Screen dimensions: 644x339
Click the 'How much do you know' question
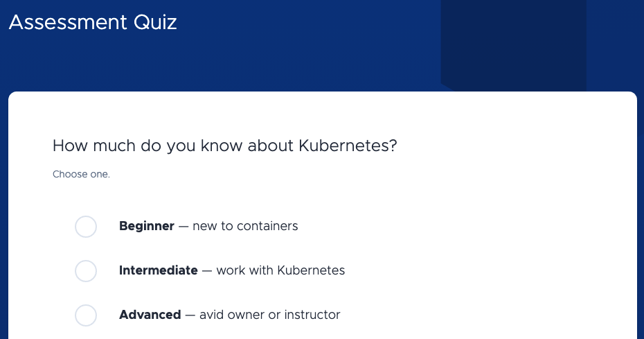pyautogui.click(x=224, y=146)
